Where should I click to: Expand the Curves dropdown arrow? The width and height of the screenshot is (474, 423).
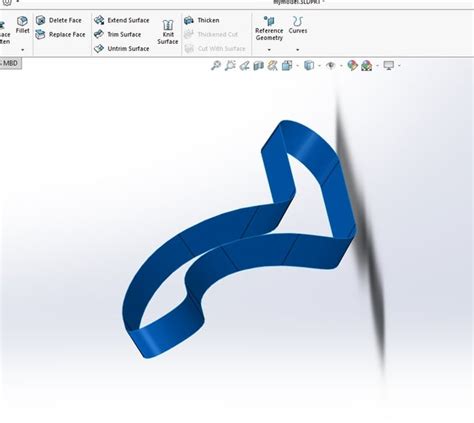298,50
